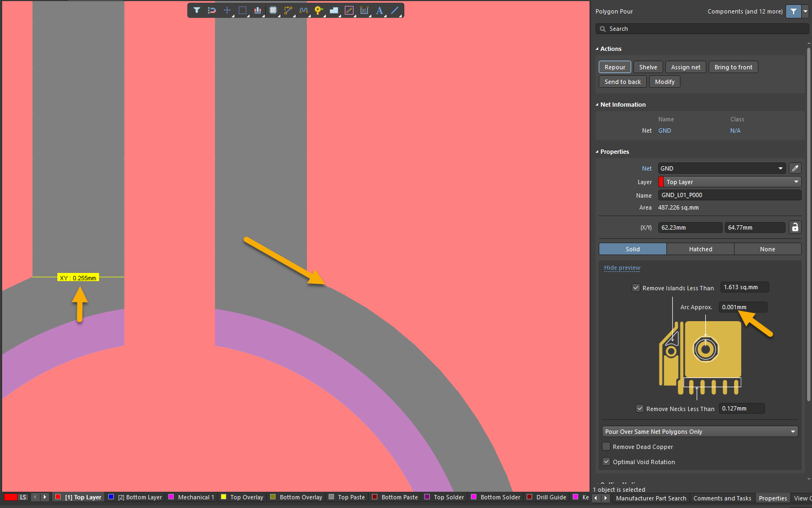Screen dimensions: 812x508
Task: Select the place component chip tool
Action: pos(273,10)
